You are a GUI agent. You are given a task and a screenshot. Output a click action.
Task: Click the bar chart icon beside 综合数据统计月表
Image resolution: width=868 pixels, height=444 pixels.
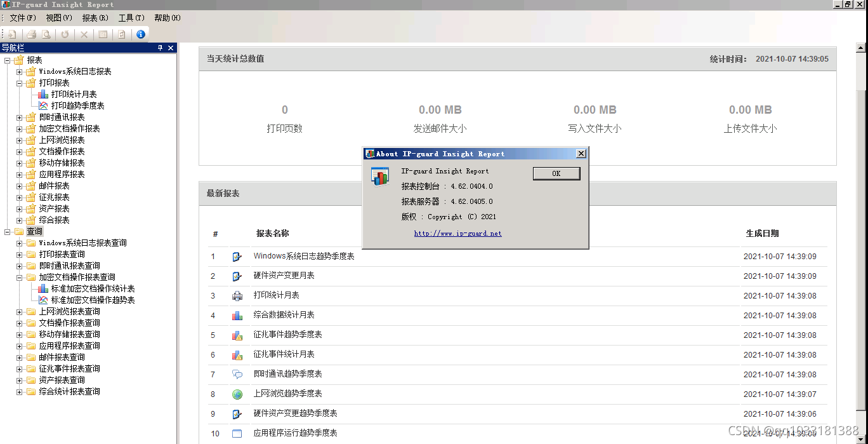[237, 316]
